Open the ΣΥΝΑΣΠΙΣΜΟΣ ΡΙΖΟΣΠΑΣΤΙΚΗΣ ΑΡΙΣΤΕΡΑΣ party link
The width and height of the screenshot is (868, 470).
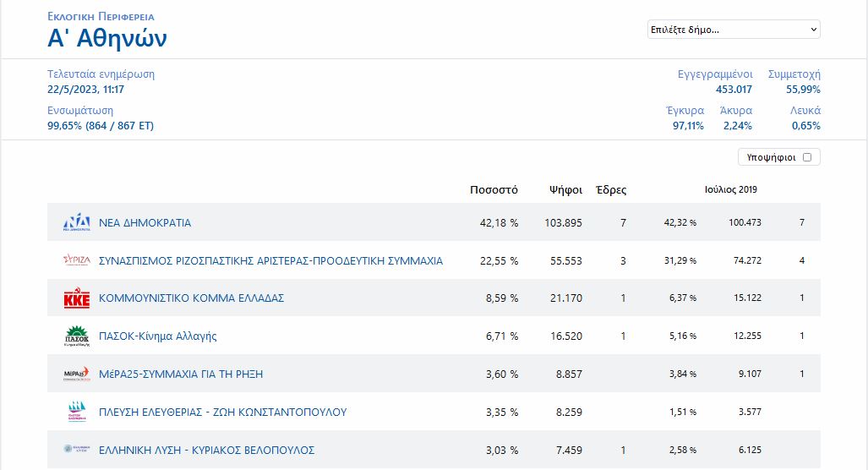pyautogui.click(x=270, y=261)
